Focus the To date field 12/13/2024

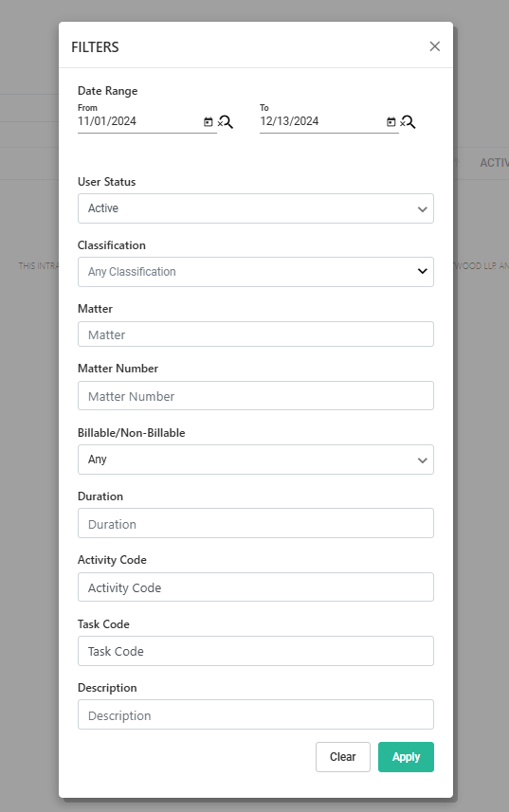click(322, 121)
